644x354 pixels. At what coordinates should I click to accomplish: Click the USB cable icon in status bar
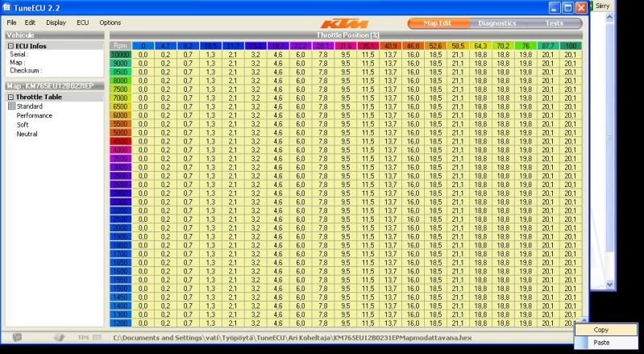click(59, 336)
